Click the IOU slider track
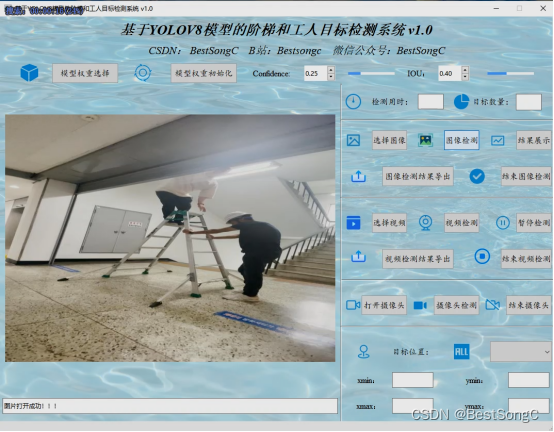Screen dimensions: 554x432 (511, 73)
